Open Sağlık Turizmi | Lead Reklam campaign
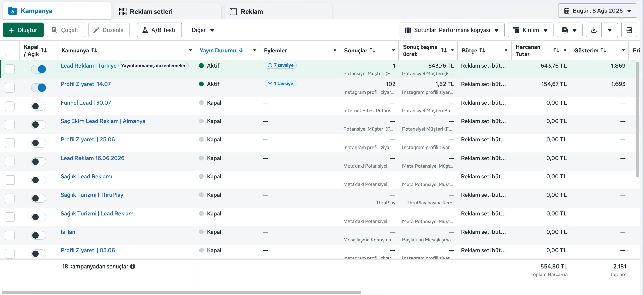 point(97,214)
